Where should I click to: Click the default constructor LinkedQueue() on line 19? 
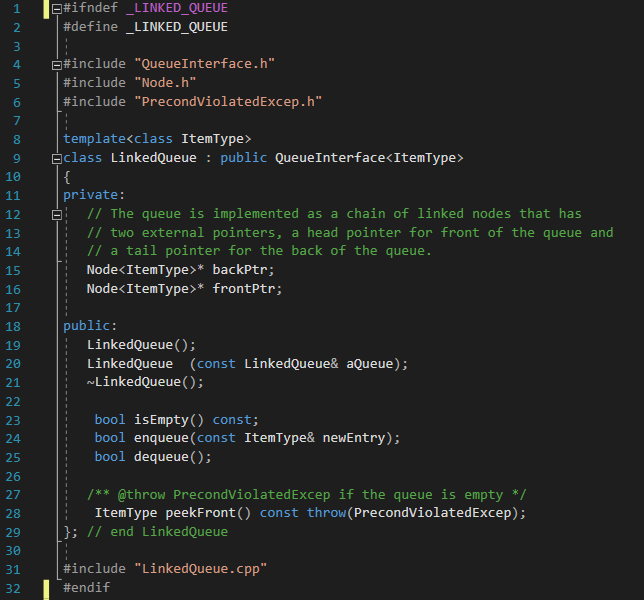tap(141, 345)
